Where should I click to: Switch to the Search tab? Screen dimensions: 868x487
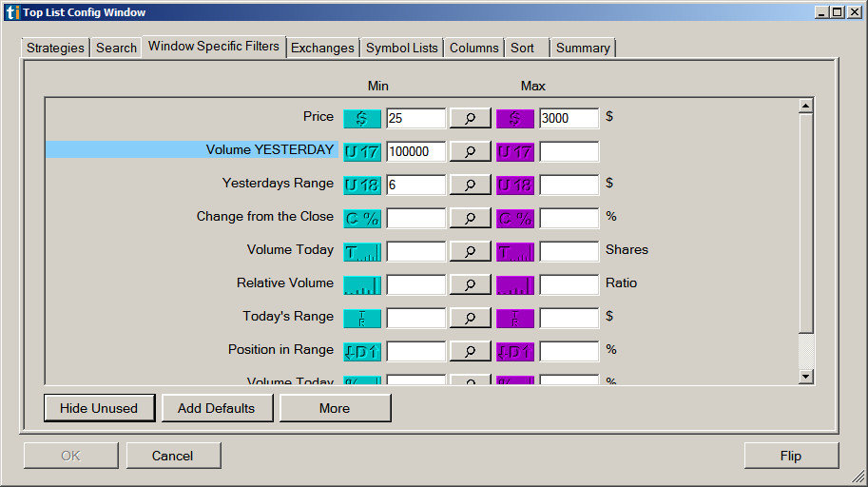(116, 48)
